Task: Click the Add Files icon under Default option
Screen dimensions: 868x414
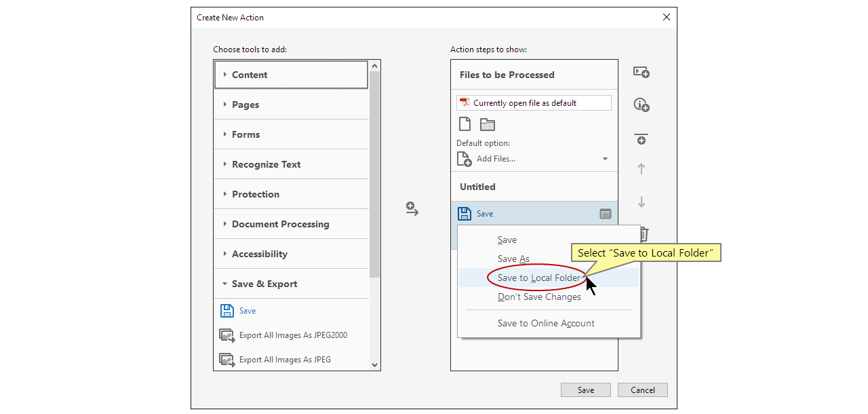Action: pyautogui.click(x=465, y=158)
